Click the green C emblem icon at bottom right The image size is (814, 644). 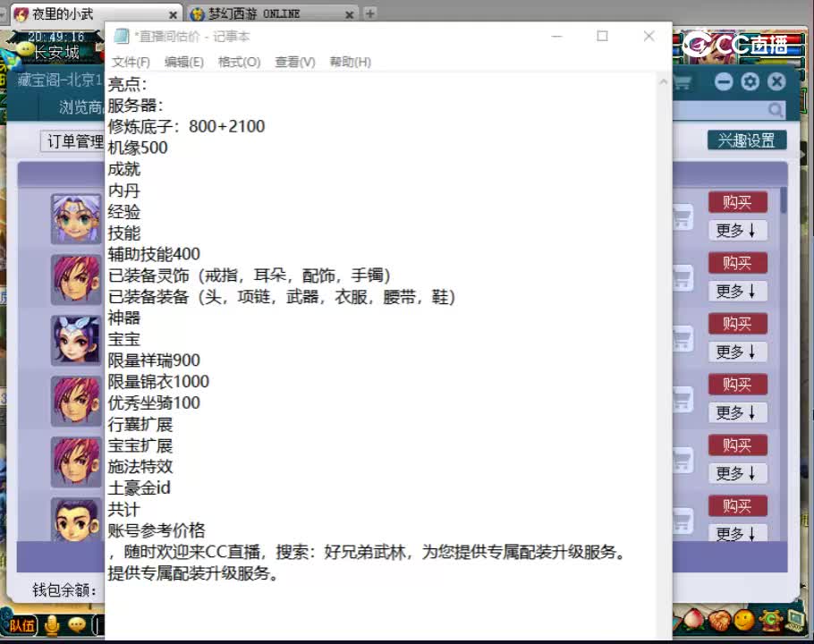click(x=771, y=619)
